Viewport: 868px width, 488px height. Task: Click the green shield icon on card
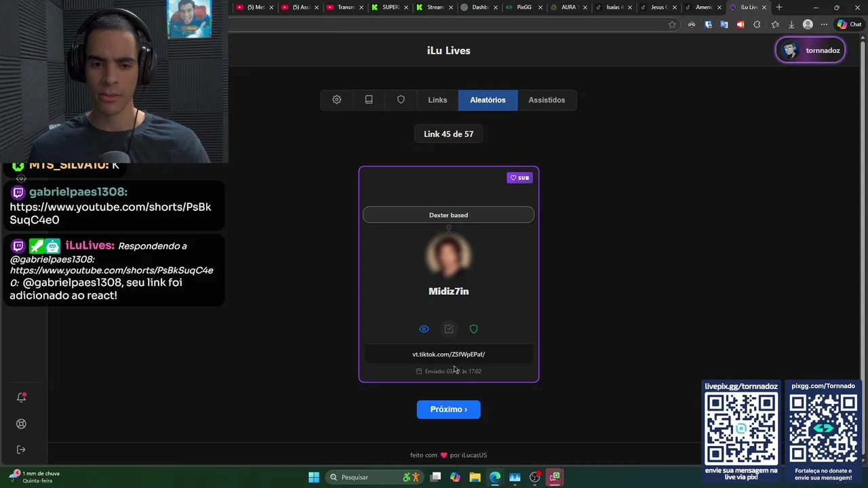click(473, 329)
